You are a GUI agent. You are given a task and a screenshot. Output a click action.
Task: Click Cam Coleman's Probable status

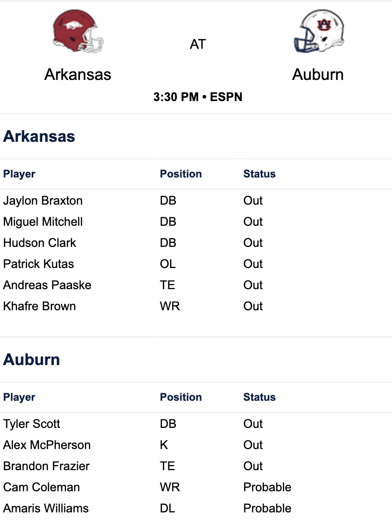pos(267,487)
